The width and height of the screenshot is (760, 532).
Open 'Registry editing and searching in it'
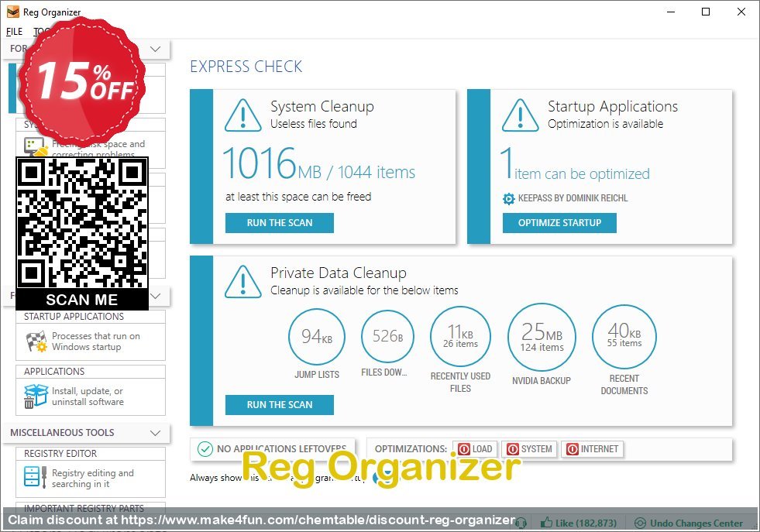point(92,479)
